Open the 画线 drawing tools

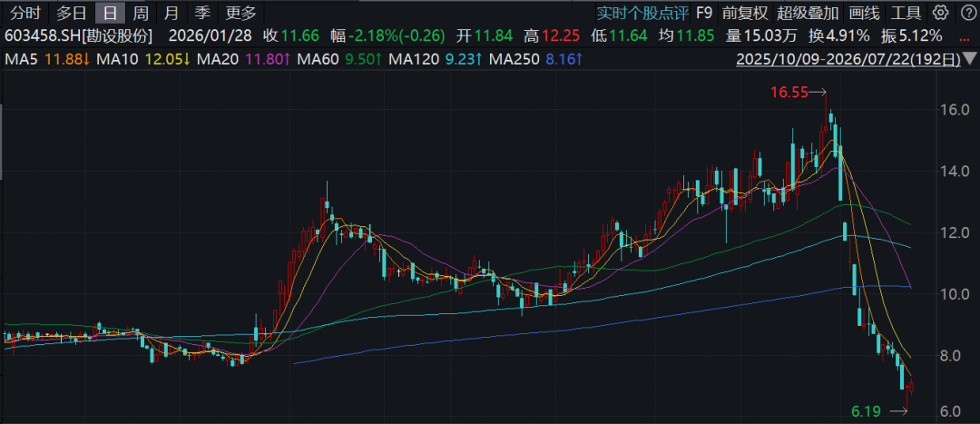[865, 12]
